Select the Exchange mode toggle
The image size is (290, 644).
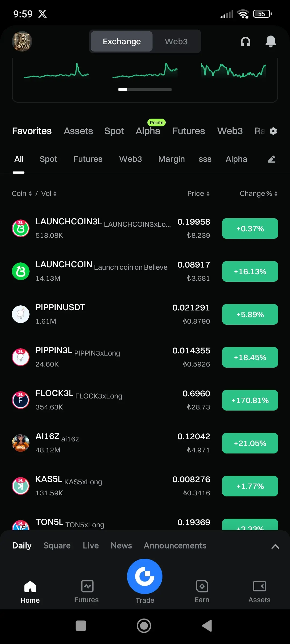[122, 41]
